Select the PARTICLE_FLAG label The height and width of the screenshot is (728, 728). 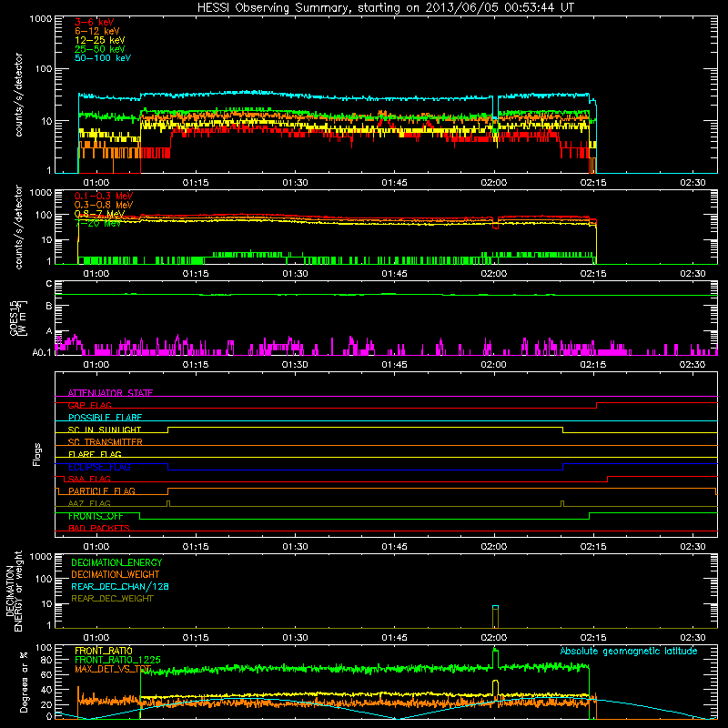[x=102, y=490]
